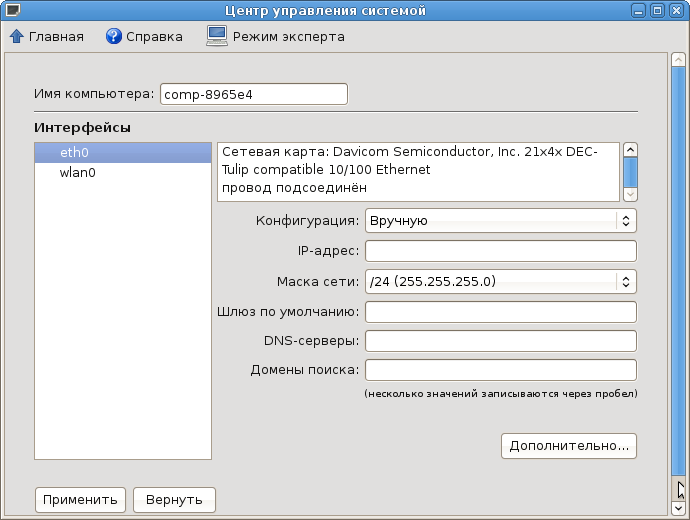Click the Главная home arrow icon

[x=16, y=36]
